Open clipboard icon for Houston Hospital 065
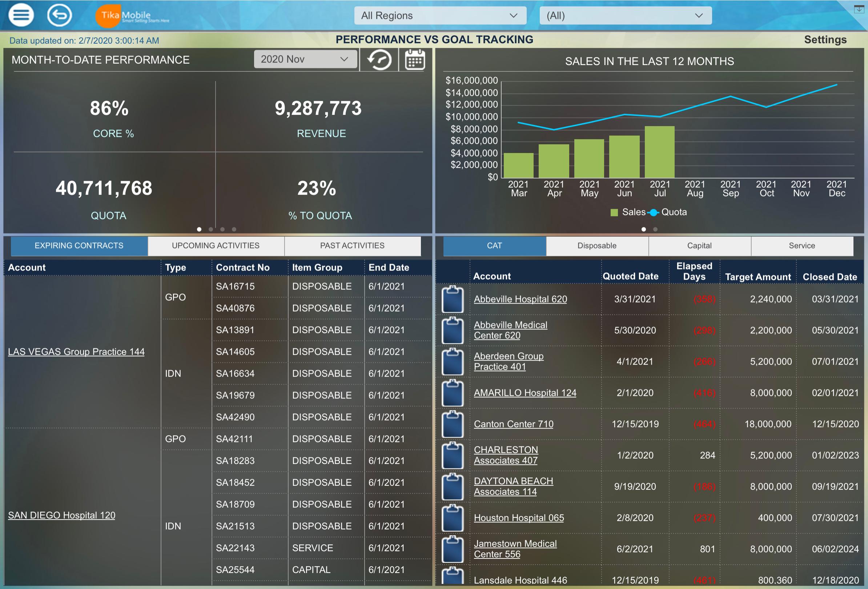Screen dimensions: 868x589 click(x=453, y=518)
